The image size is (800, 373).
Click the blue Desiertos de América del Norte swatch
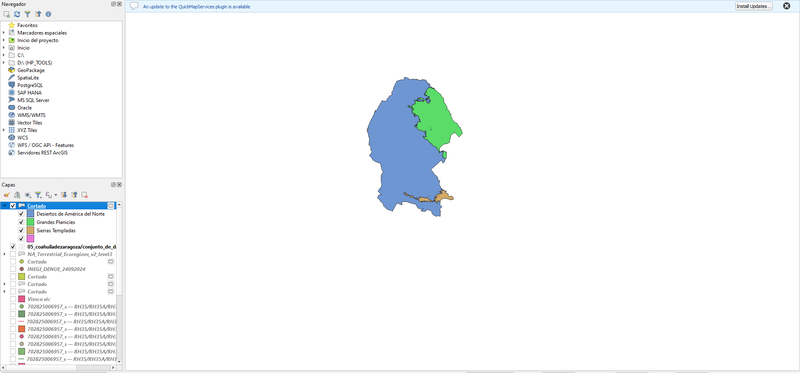pyautogui.click(x=30, y=214)
